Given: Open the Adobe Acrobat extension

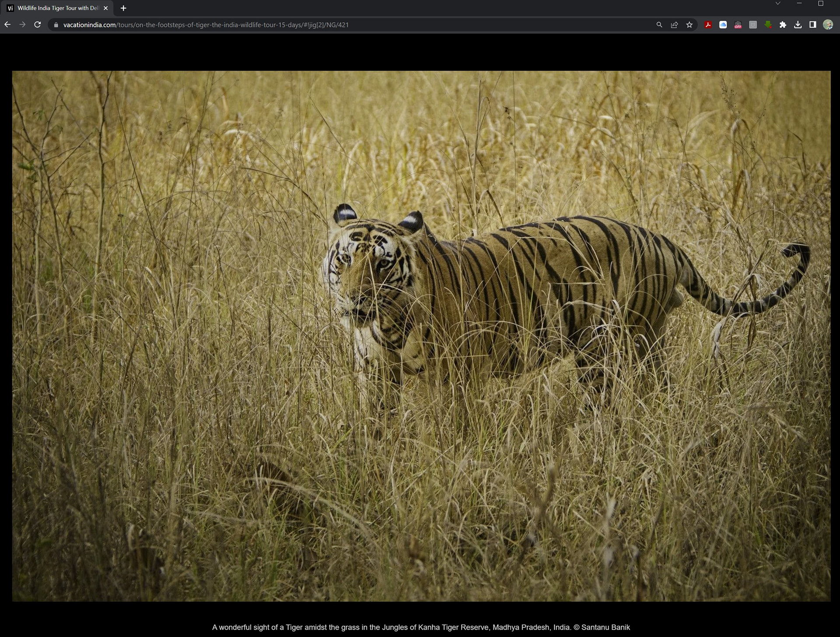Looking at the screenshot, I should (708, 25).
